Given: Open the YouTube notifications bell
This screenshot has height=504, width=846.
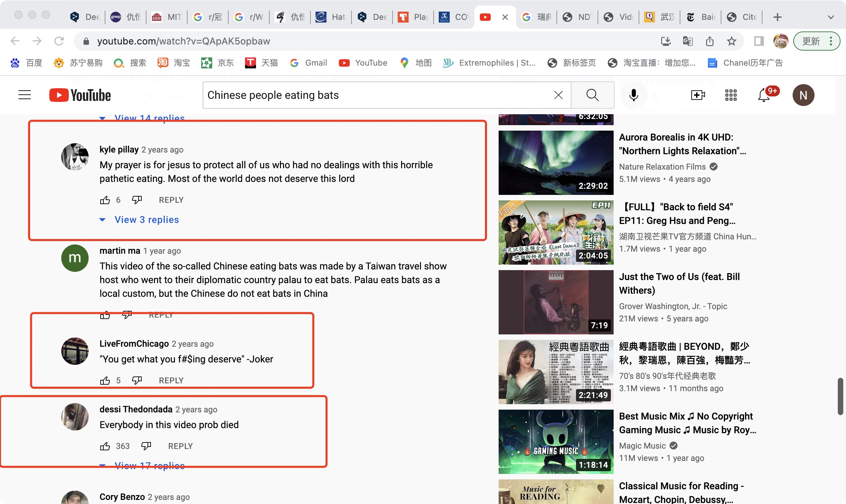Looking at the screenshot, I should point(764,95).
